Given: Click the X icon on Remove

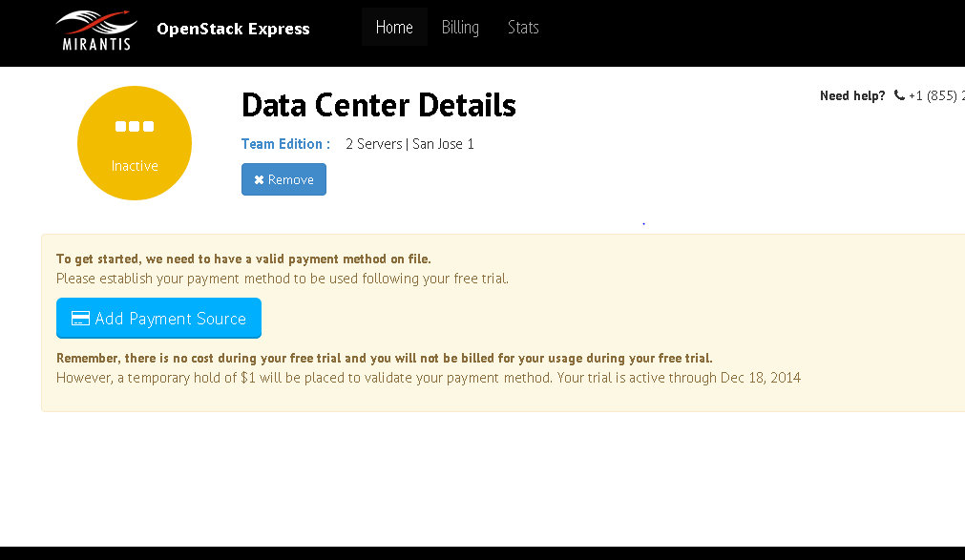Looking at the screenshot, I should 259,180.
